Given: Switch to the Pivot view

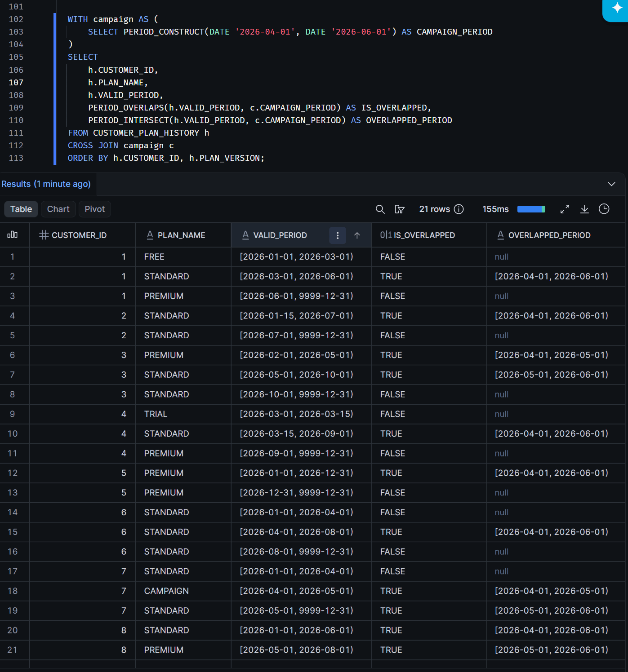Looking at the screenshot, I should 95,209.
